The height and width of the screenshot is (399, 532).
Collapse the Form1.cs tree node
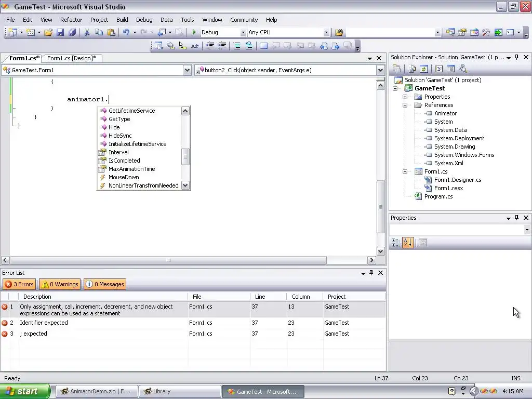point(405,171)
